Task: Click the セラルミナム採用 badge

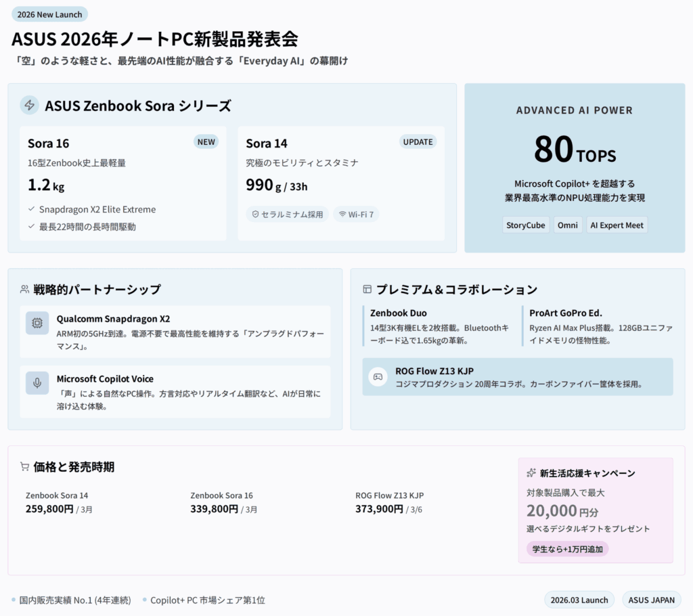Action: tap(287, 214)
